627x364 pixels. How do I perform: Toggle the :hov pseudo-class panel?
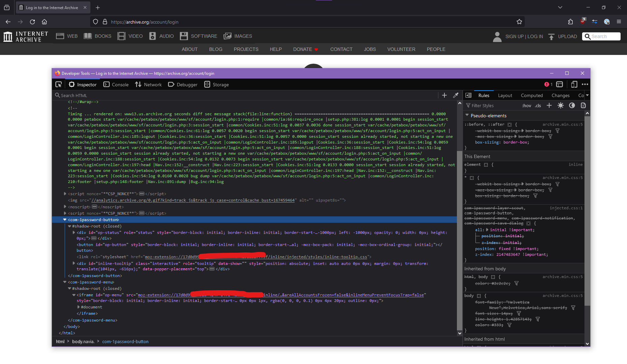click(526, 105)
